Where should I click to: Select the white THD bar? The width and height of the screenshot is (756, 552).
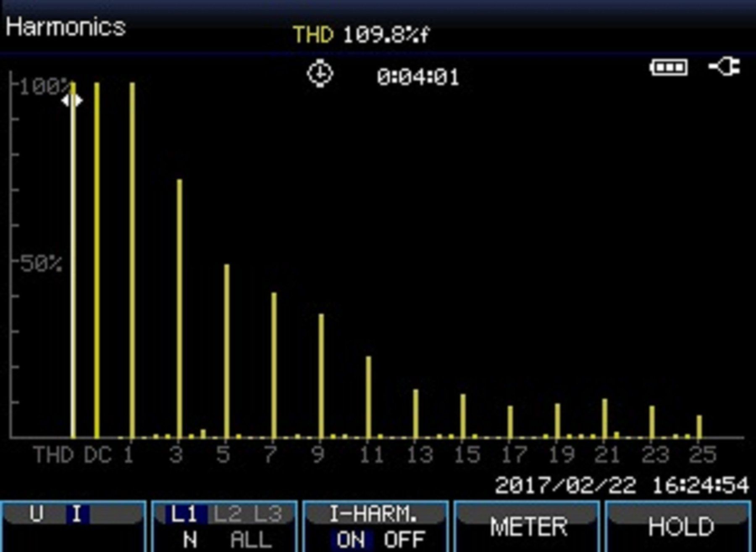click(x=73, y=260)
